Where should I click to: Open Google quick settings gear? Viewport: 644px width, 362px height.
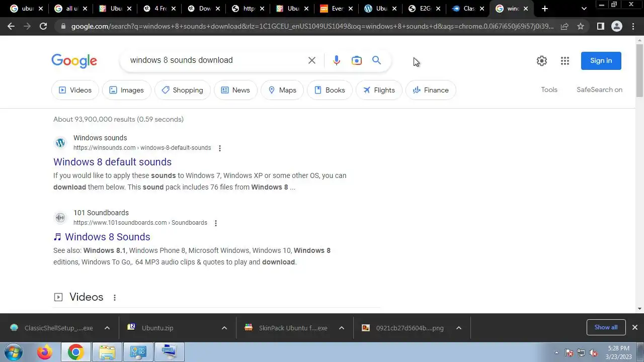[x=542, y=61]
